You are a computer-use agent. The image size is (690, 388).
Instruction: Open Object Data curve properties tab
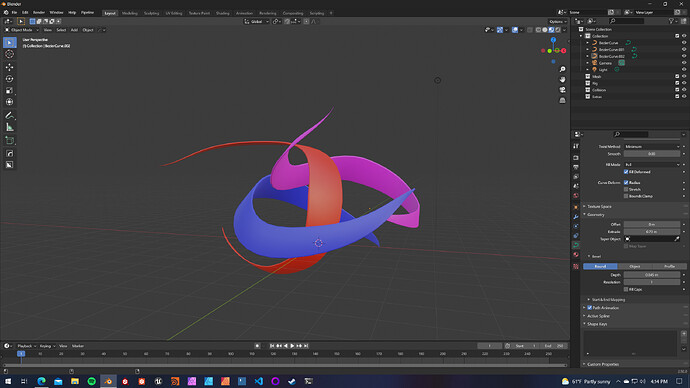pos(576,245)
